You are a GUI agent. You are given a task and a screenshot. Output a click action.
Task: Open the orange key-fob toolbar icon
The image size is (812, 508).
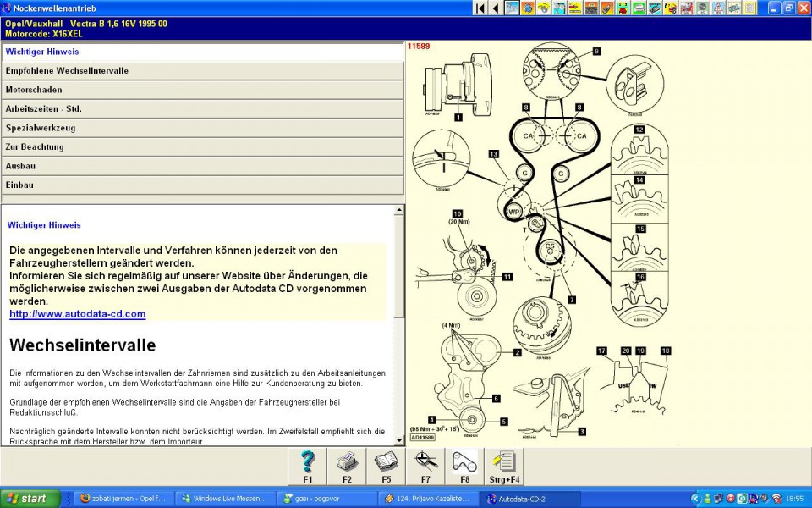(x=607, y=8)
